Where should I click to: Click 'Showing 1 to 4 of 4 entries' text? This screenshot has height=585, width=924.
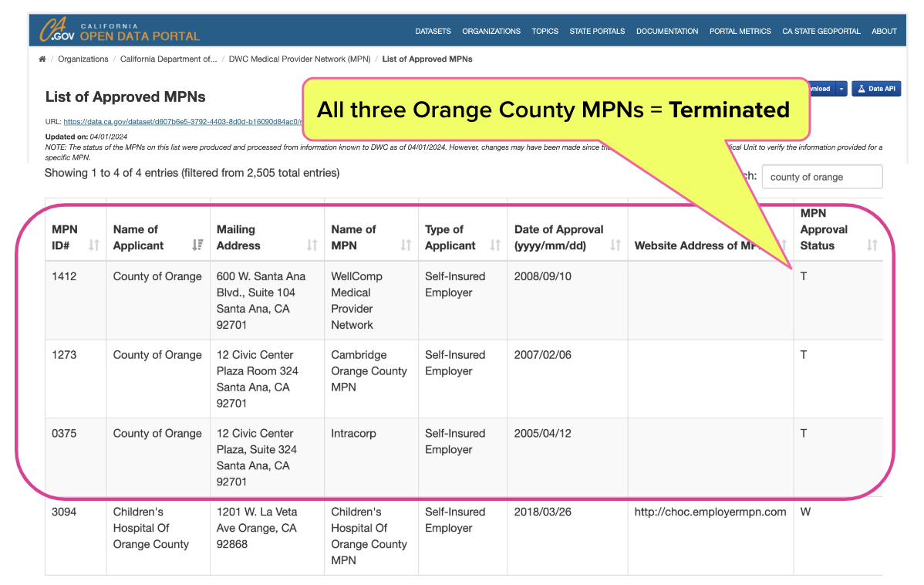(x=192, y=173)
